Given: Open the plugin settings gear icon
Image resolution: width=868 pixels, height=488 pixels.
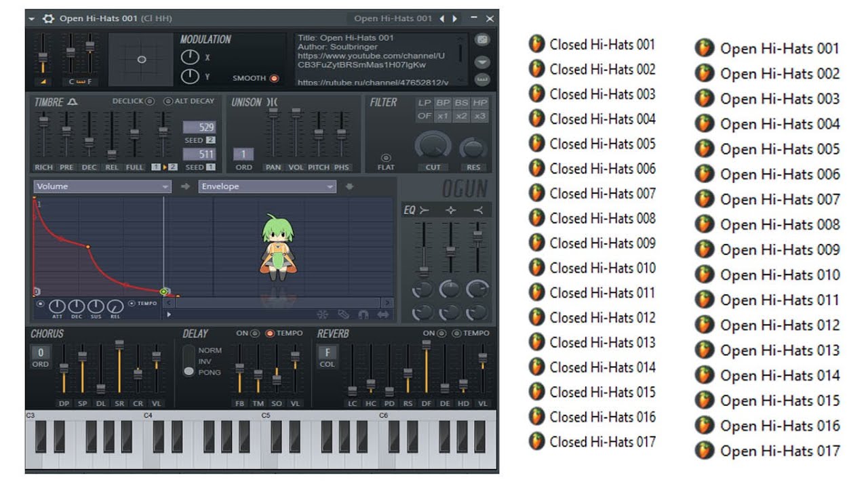Looking at the screenshot, I should (48, 19).
